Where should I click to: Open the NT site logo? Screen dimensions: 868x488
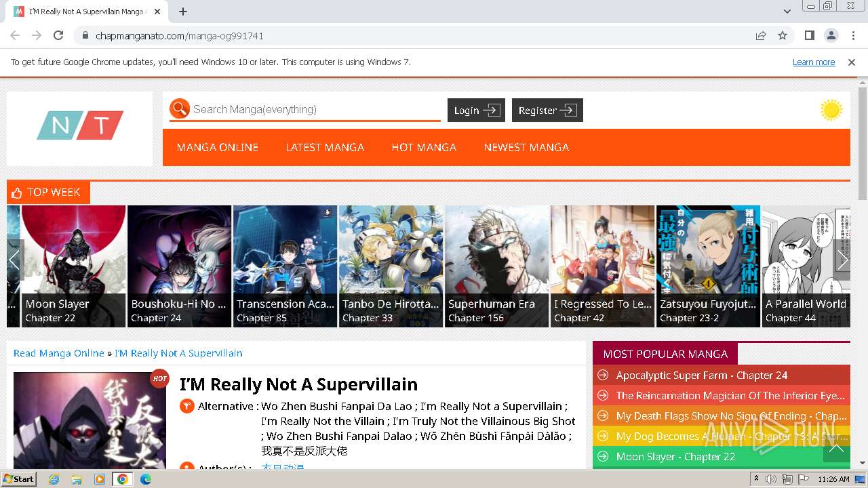[x=80, y=125]
